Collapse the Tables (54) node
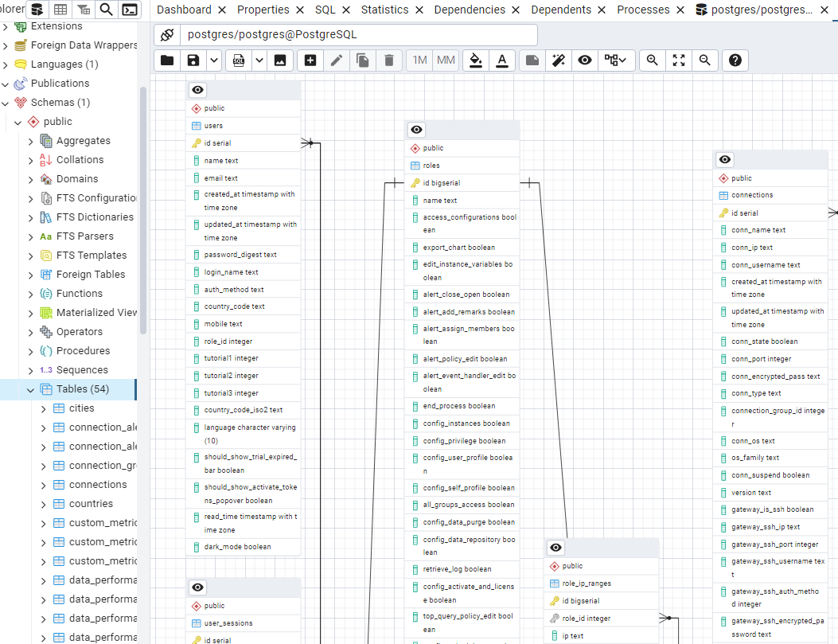The image size is (838, 644). (x=30, y=389)
